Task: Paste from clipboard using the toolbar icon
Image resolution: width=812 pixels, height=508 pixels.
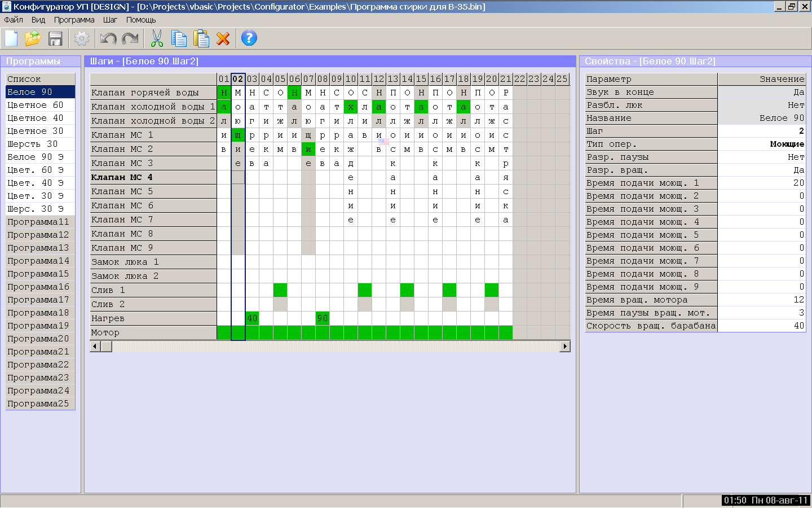Action: 201,38
